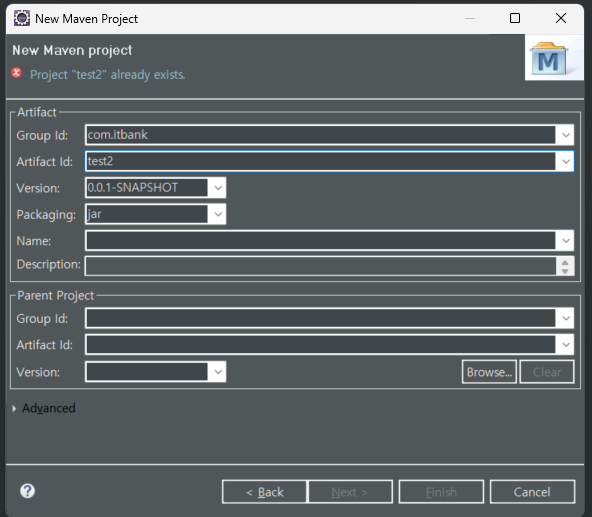
Task: Open the Packaging jar dropdown
Action: click(217, 214)
